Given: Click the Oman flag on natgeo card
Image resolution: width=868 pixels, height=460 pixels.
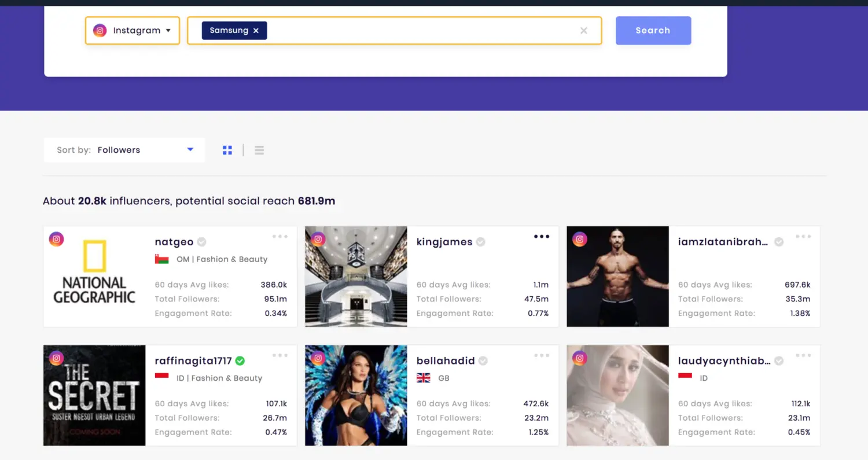Looking at the screenshot, I should point(161,259).
